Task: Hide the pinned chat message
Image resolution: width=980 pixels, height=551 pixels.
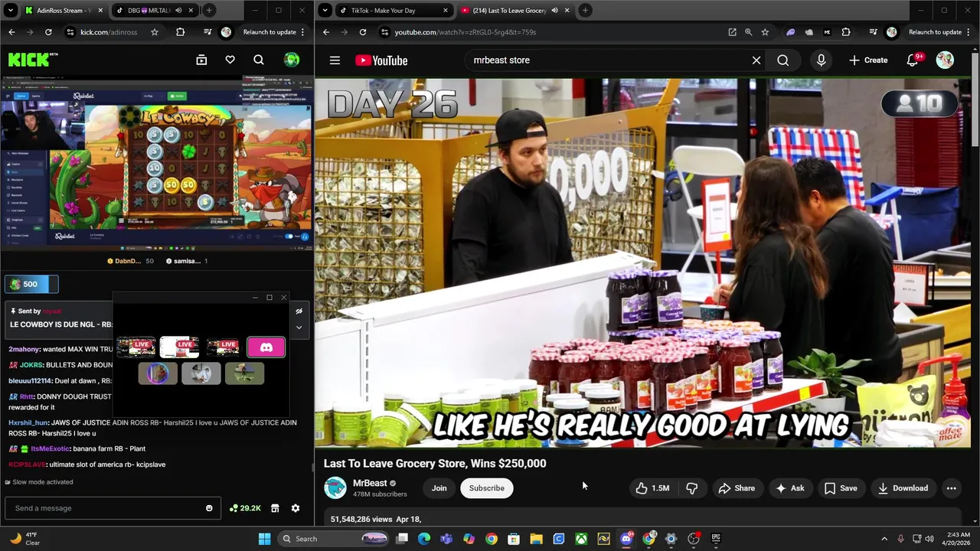Action: point(299,311)
